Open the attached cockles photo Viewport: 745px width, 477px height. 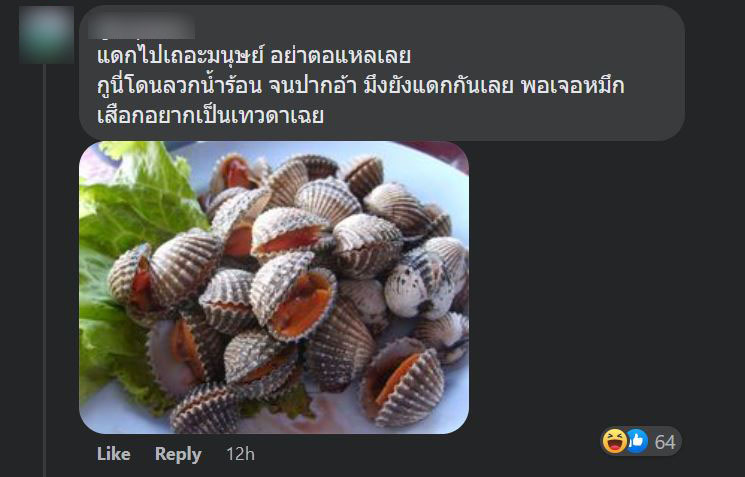tap(274, 287)
